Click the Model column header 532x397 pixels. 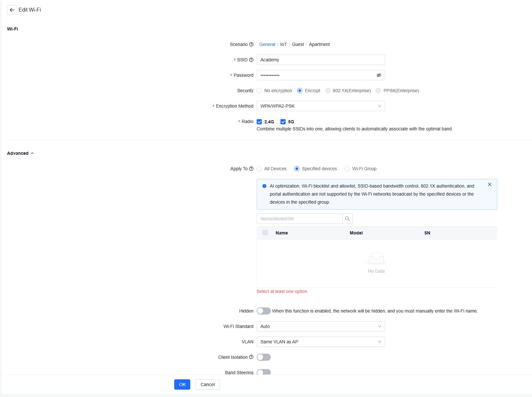[x=356, y=233]
